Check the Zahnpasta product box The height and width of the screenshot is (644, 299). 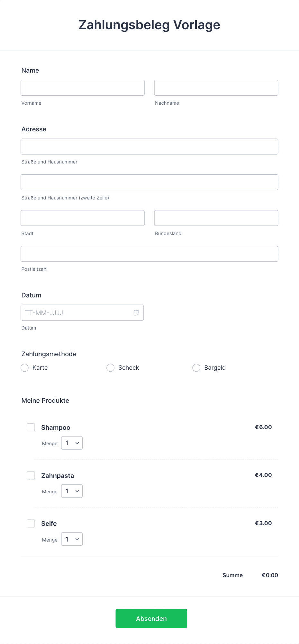[31, 475]
